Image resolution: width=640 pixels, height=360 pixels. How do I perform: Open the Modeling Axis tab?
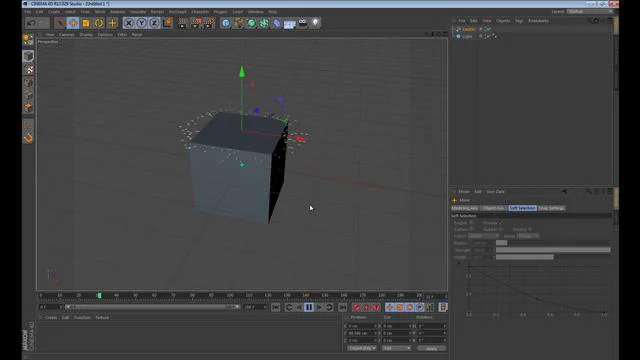[x=464, y=208]
